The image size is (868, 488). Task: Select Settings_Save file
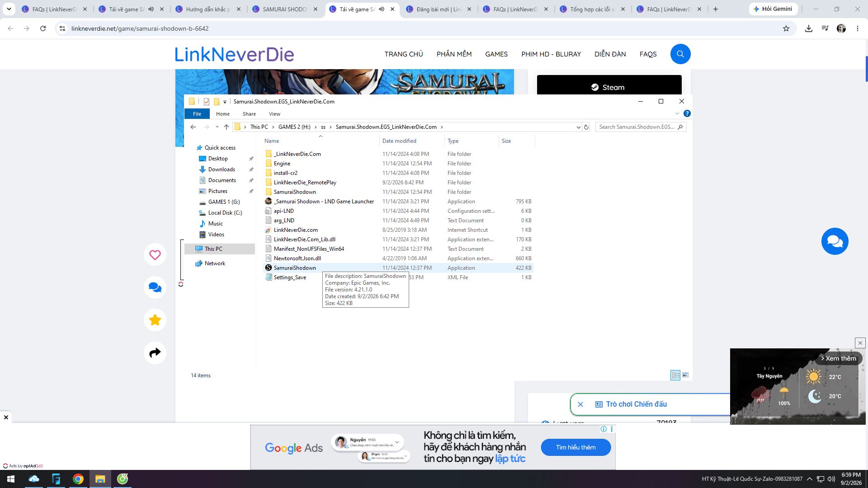(290, 277)
